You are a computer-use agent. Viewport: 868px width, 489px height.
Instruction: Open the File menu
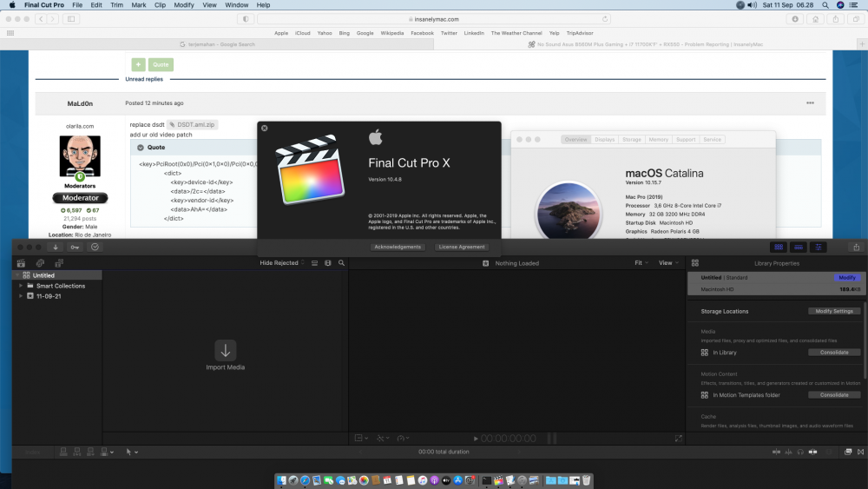pyautogui.click(x=77, y=5)
